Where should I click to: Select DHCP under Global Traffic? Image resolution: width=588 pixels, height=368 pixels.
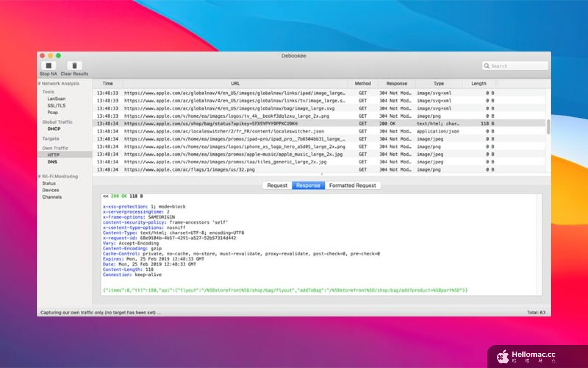(54, 129)
